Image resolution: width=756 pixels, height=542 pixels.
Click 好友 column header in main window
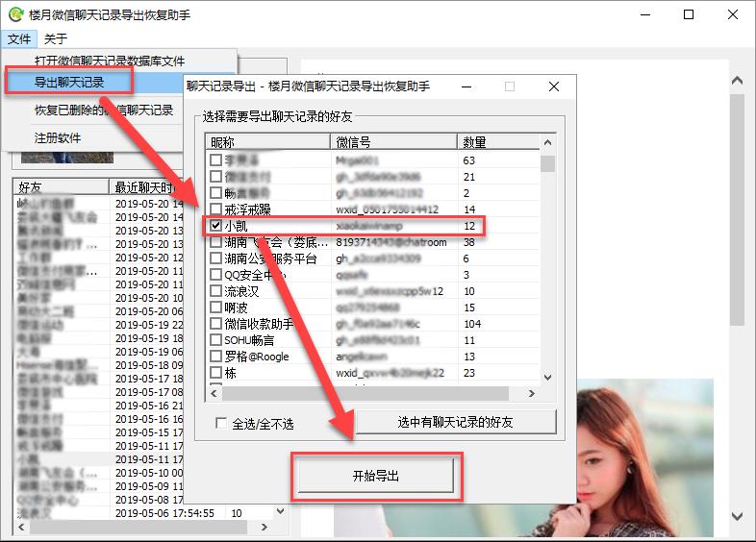pyautogui.click(x=62, y=187)
